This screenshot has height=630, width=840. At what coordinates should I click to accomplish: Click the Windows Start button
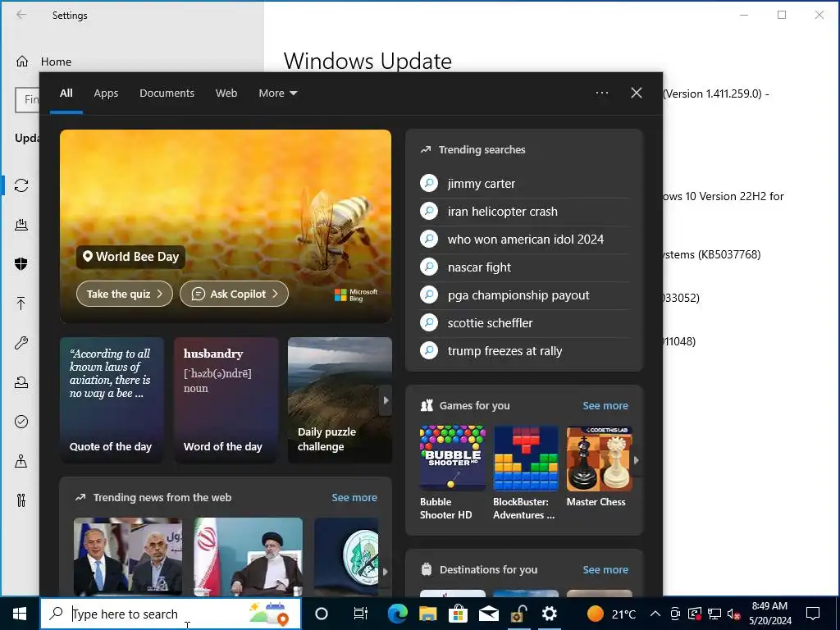coord(20,614)
